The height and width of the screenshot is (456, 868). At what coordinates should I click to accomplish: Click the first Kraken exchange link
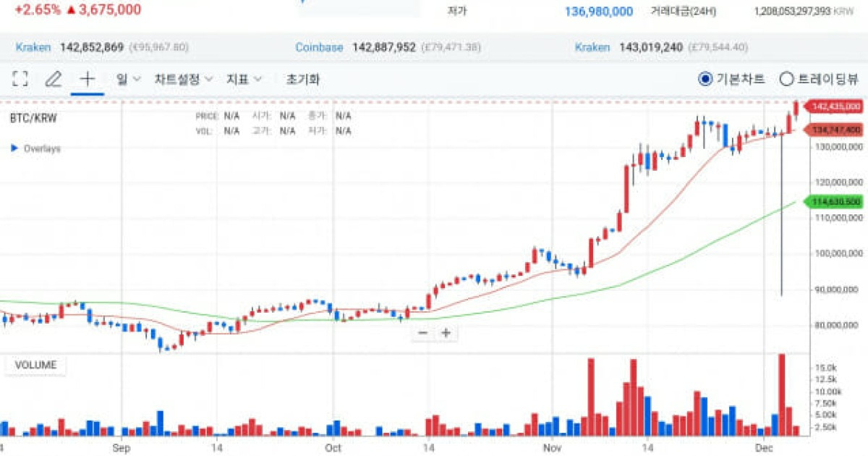click(x=33, y=47)
